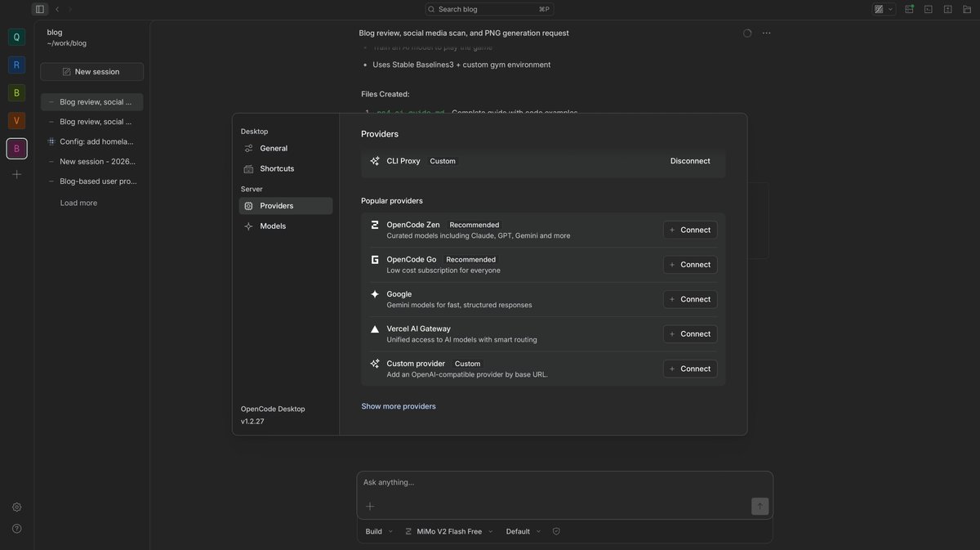The image size is (980, 550).
Task: Click OpenCode Desktop v1.2.27 version text
Action: (x=273, y=415)
